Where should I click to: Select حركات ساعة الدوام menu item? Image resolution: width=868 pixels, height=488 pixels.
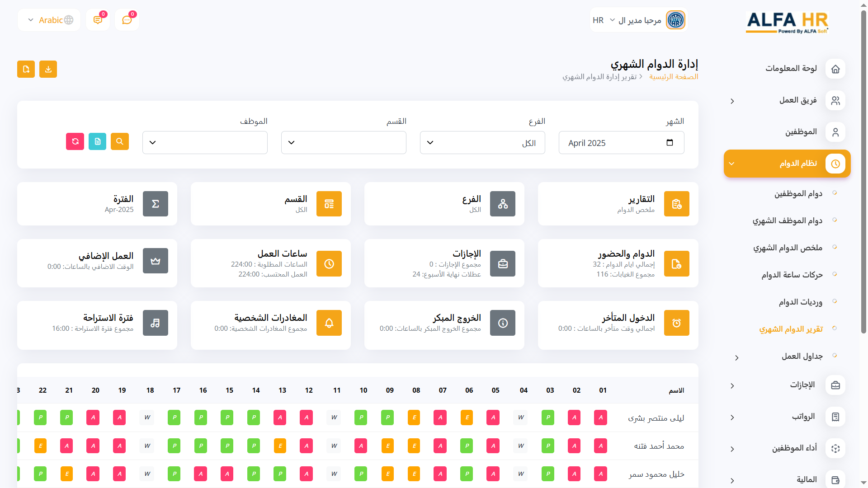[792, 275]
